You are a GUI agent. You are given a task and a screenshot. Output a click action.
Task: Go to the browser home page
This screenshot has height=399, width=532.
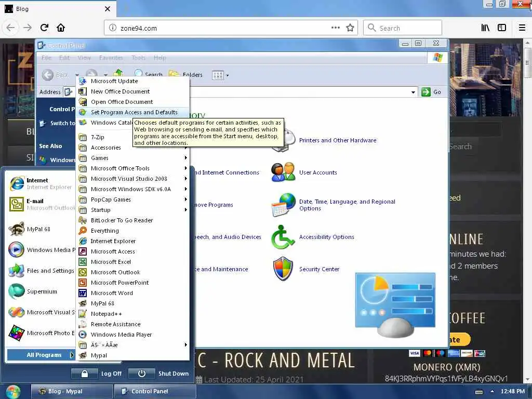click(x=61, y=28)
